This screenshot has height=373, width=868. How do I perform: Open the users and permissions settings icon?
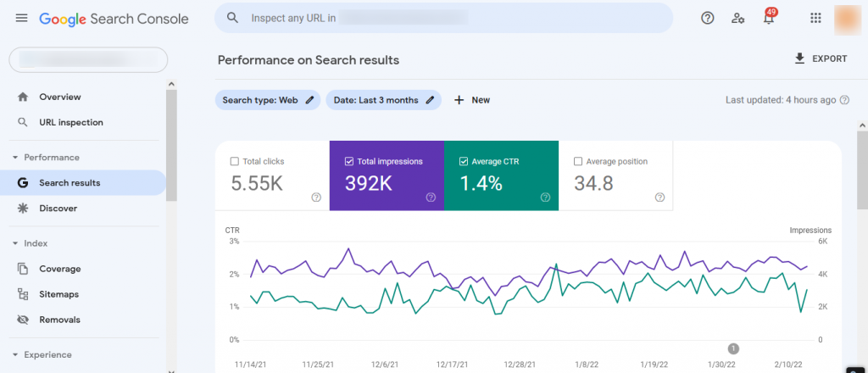tap(738, 19)
